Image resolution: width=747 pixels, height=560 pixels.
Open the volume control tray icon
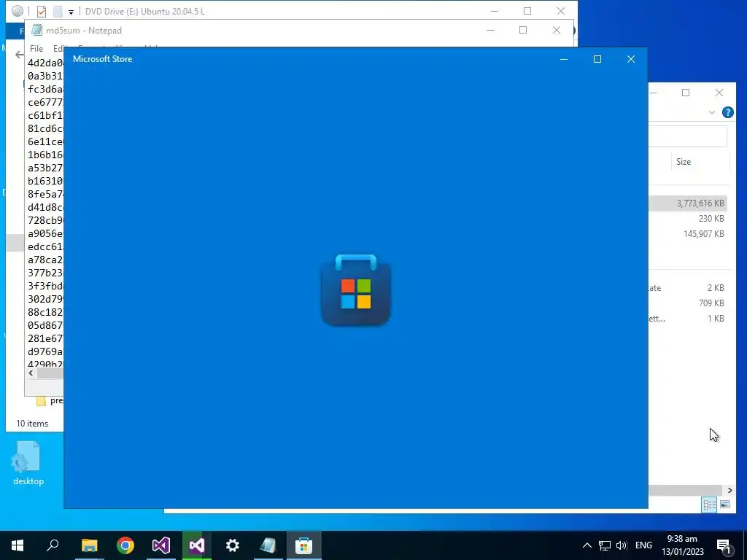622,545
